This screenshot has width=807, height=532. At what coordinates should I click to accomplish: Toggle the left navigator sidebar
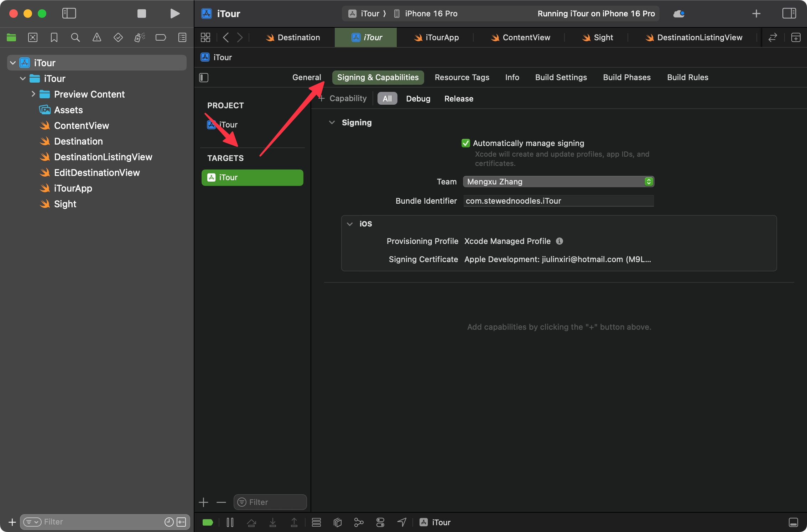(69, 14)
